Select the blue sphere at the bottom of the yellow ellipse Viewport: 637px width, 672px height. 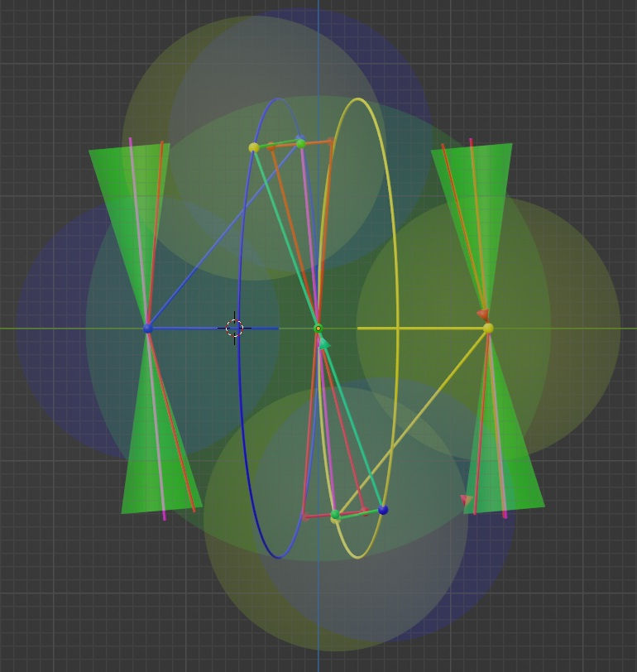[x=383, y=510]
